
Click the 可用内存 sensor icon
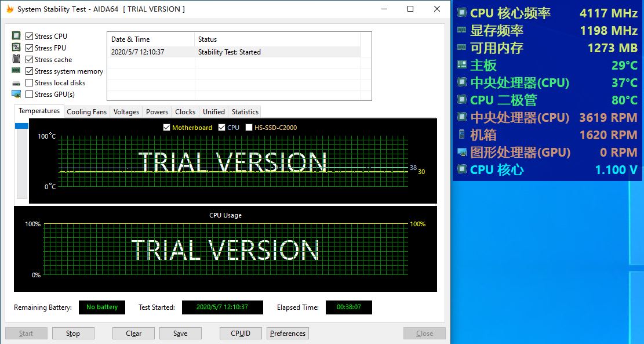(x=462, y=48)
